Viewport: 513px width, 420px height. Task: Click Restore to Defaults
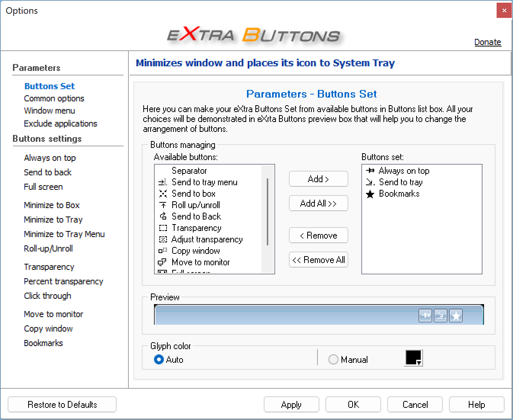click(62, 404)
